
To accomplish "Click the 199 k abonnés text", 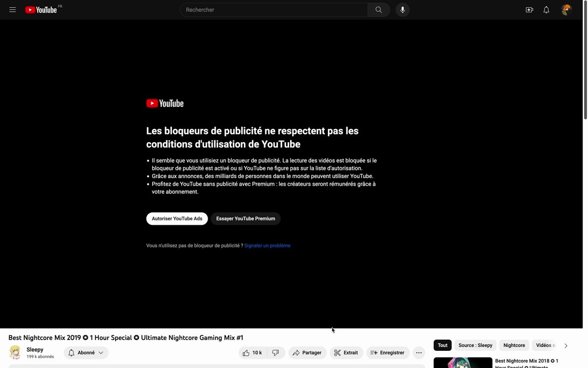I will click(40, 357).
